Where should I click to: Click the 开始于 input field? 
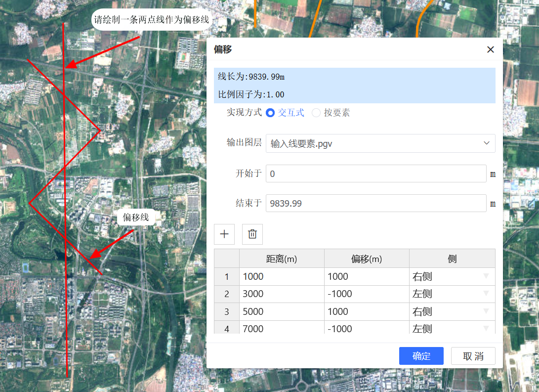[x=376, y=174]
